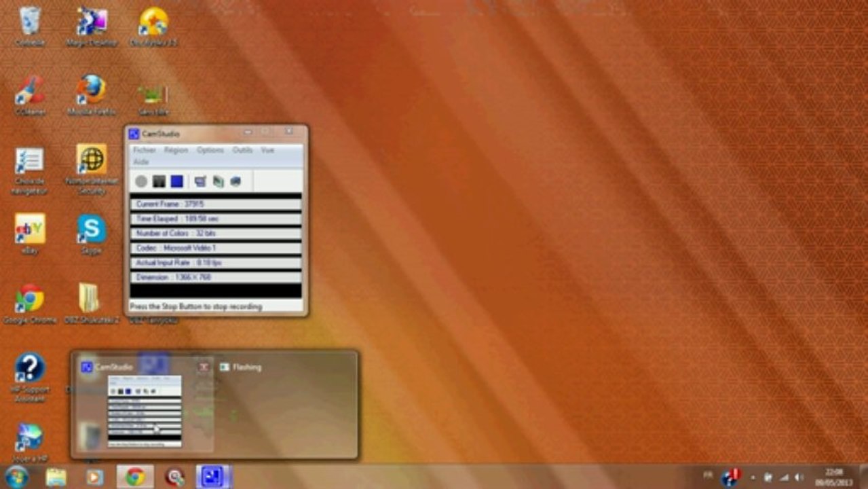Screen dimensions: 868x489
Task: Click the flag icon with the red alert badge
Action: pos(731,477)
